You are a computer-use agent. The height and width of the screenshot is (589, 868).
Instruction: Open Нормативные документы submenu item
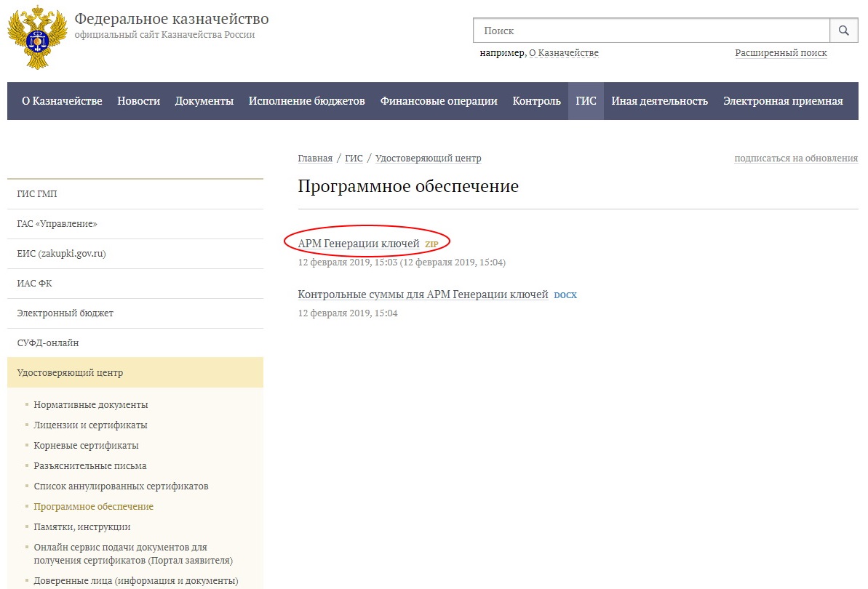91,405
